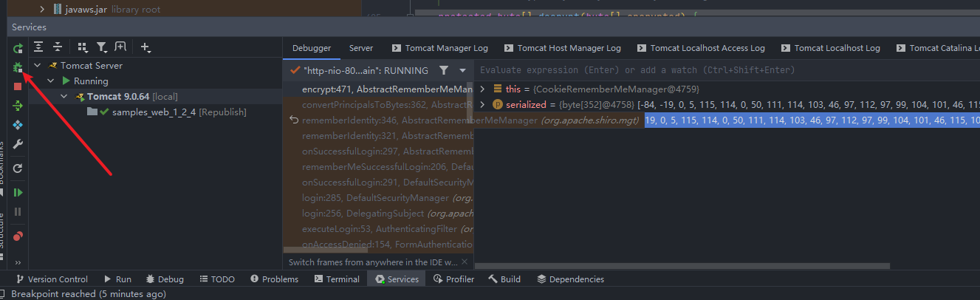Click the Resume Program play icon
980x300 pixels.
18,192
